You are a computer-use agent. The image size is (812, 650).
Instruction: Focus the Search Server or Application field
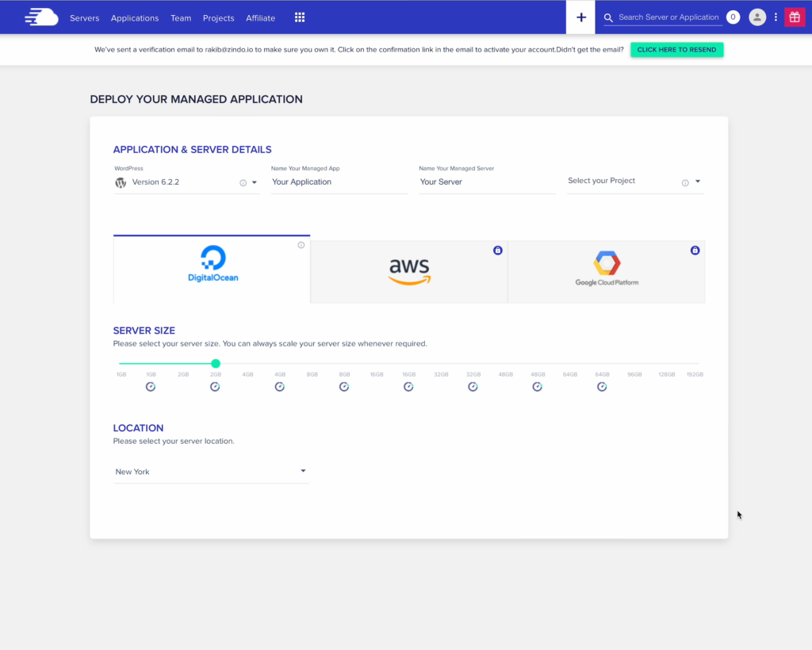[x=668, y=17]
